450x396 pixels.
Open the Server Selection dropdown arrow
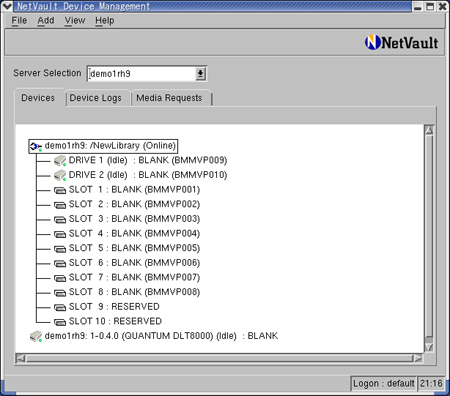[x=200, y=74]
